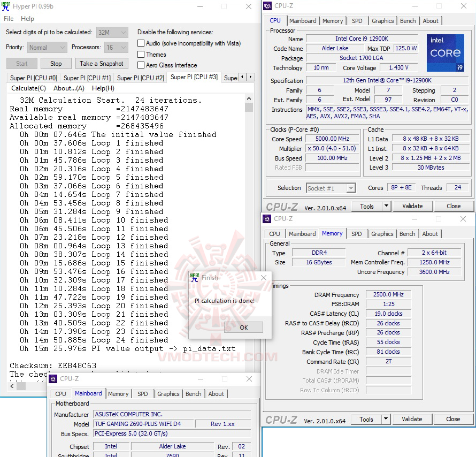Open the Socket #1 selection dropdown

click(331, 188)
